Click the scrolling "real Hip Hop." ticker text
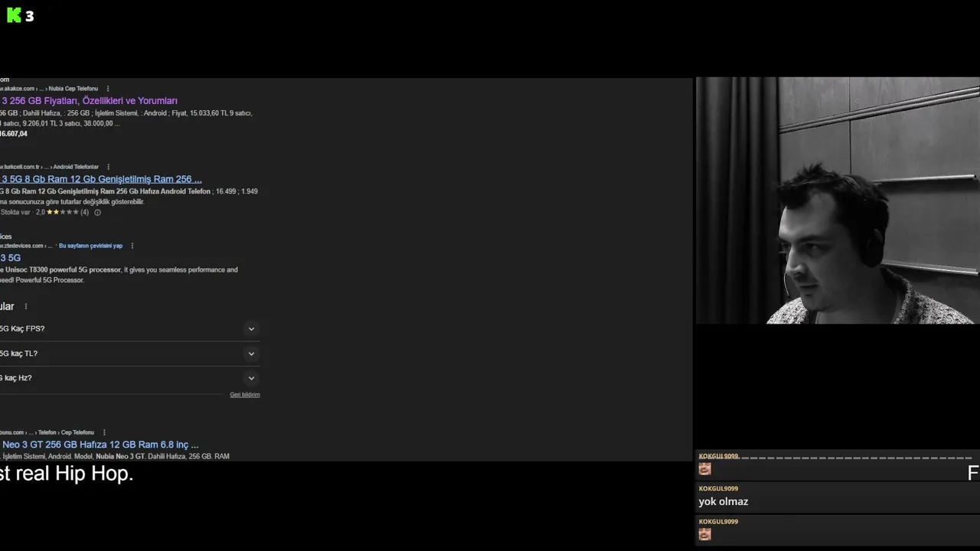The image size is (980, 551). (x=67, y=474)
